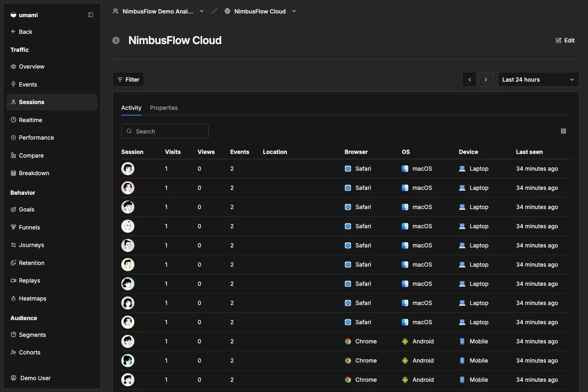
Task: Click the Android icon in the first Android row
Action: point(405,341)
